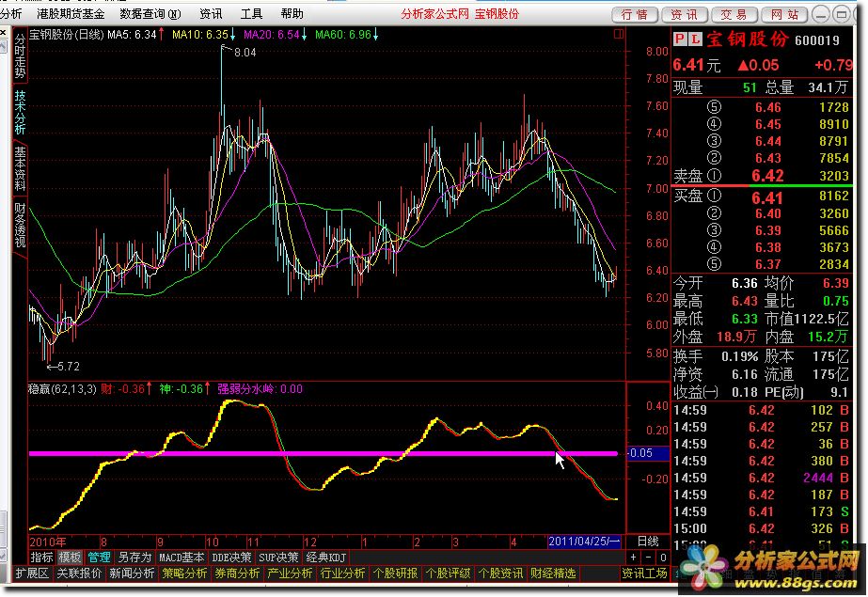Open the 工具 menu
The image size is (868, 597).
[x=251, y=14]
